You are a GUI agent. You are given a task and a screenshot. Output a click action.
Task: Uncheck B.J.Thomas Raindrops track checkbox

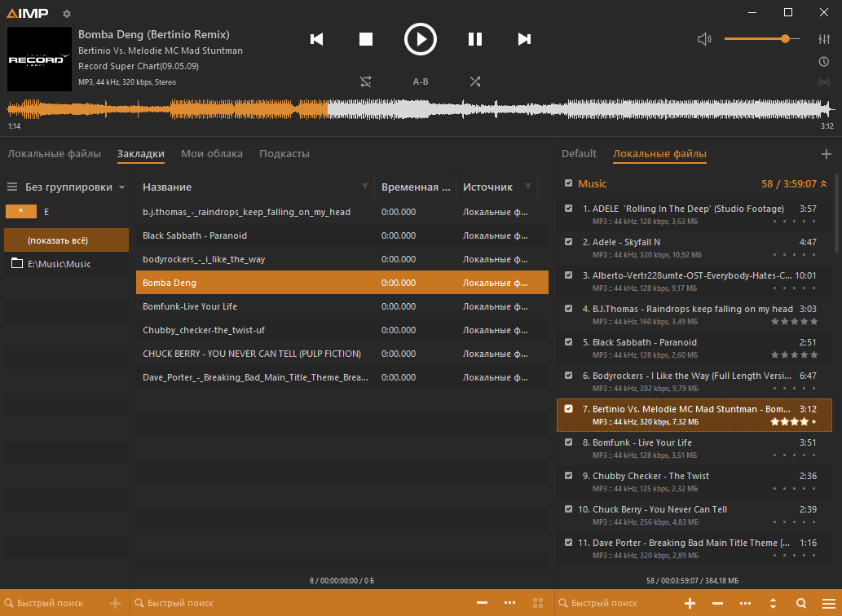click(569, 309)
